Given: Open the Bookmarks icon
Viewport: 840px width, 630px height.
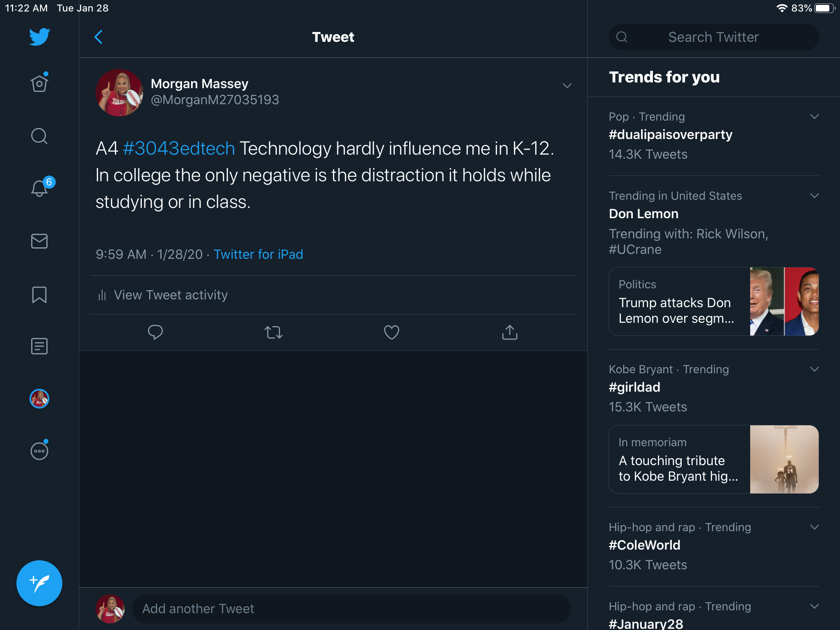Looking at the screenshot, I should pos(39,294).
